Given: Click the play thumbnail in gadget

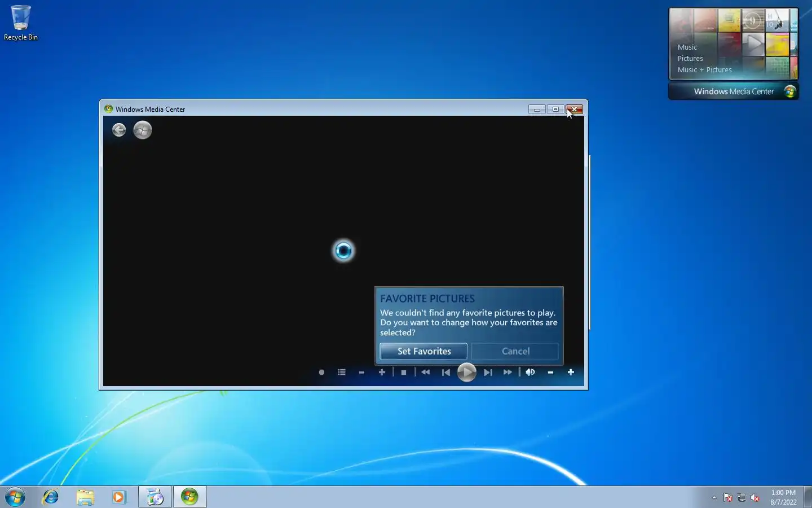Looking at the screenshot, I should coord(753,44).
